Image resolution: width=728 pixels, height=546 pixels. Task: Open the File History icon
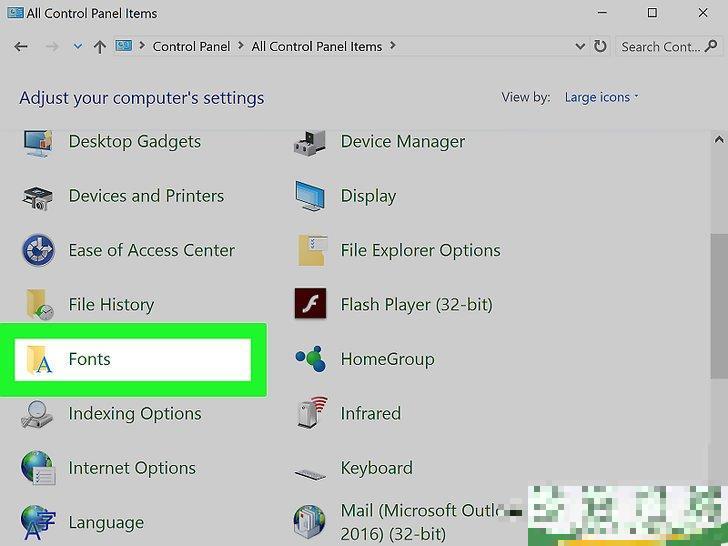pyautogui.click(x=38, y=305)
